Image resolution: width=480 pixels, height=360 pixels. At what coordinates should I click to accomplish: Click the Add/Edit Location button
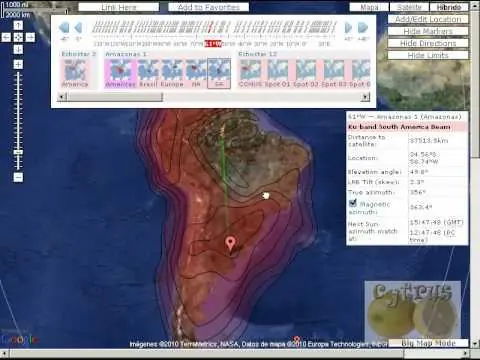pyautogui.click(x=428, y=19)
